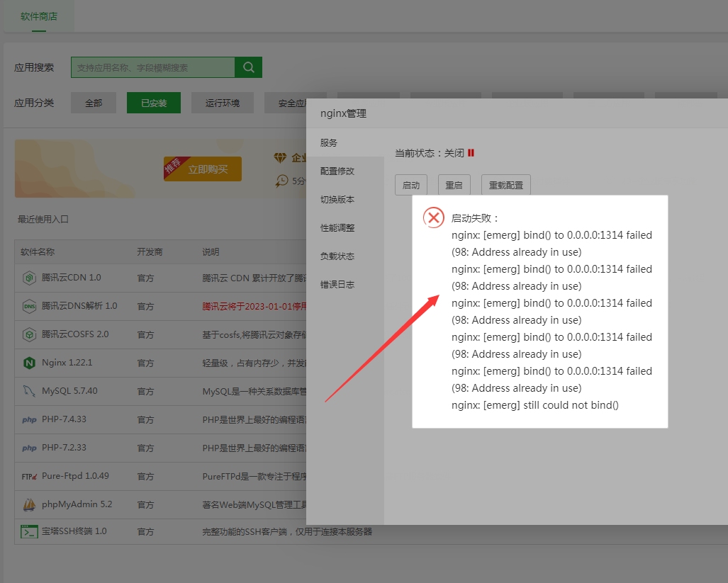This screenshot has width=728, height=583.
Task: Click the 宝塔SSH终端 description text
Action: click(x=287, y=531)
